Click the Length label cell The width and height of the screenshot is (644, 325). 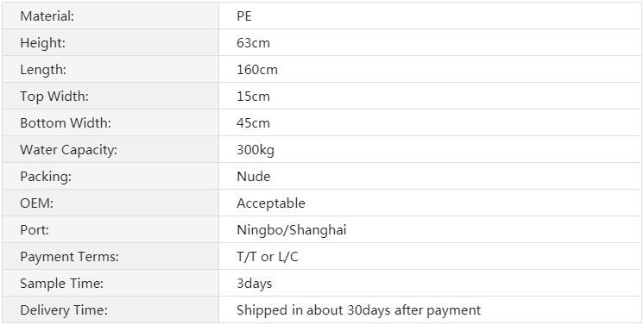click(x=110, y=69)
